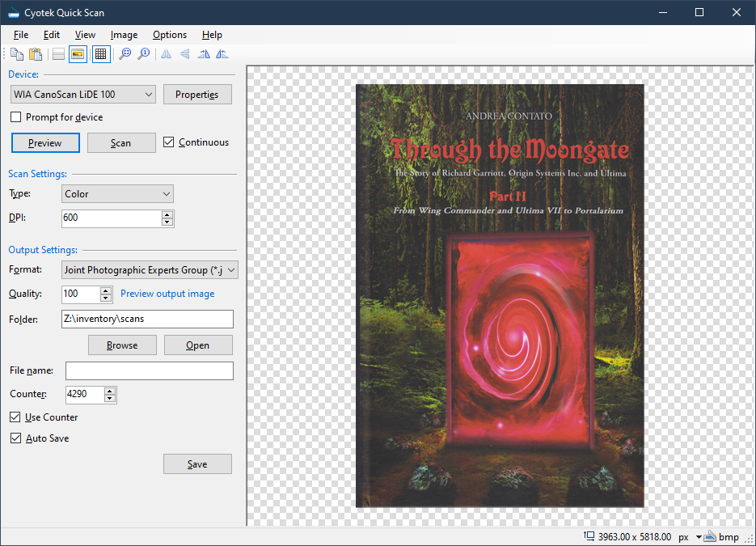756x546 pixels.
Task: Click the scanned book cover preview
Action: click(x=500, y=296)
